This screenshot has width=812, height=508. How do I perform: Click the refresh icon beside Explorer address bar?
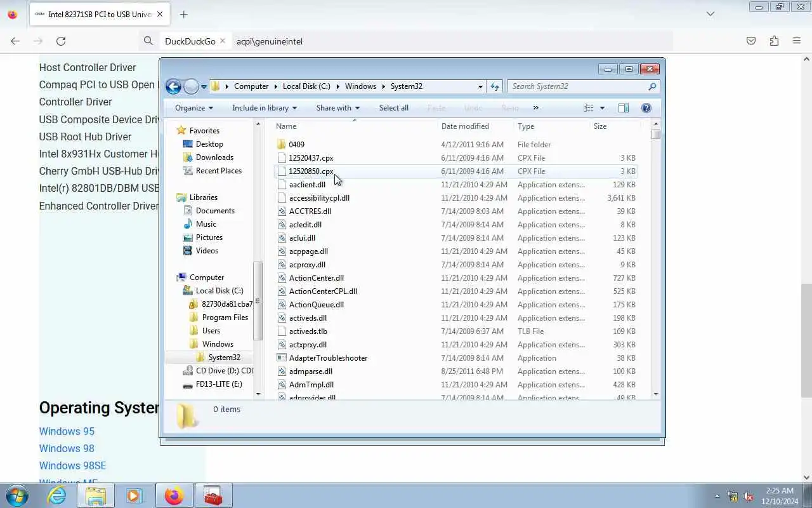click(x=495, y=86)
